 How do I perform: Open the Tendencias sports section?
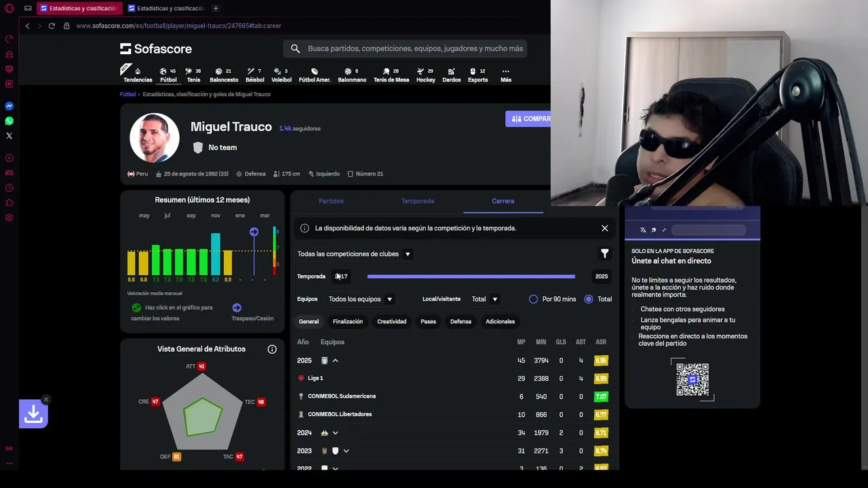click(138, 75)
